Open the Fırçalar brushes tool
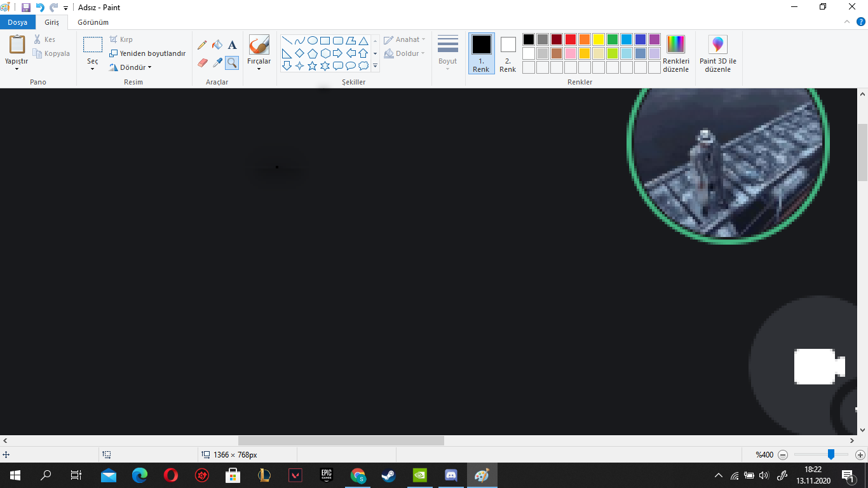The height and width of the screenshot is (488, 868). click(x=259, y=53)
